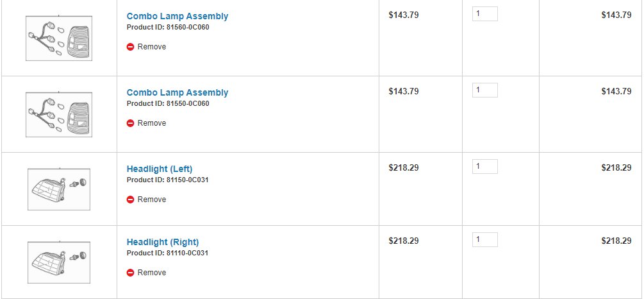This screenshot has width=644, height=299.
Task: Click the red remove icon for 81550-0C060
Action: point(130,123)
